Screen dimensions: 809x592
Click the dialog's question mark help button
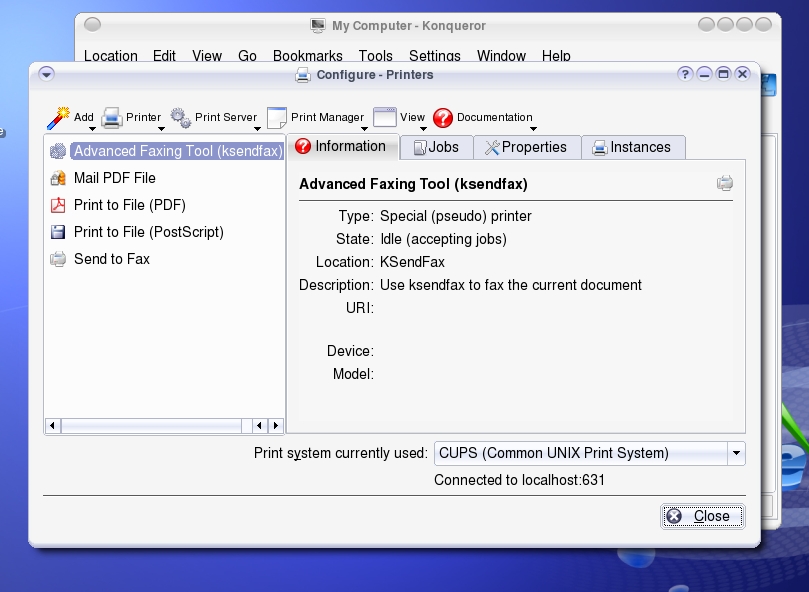pos(685,74)
